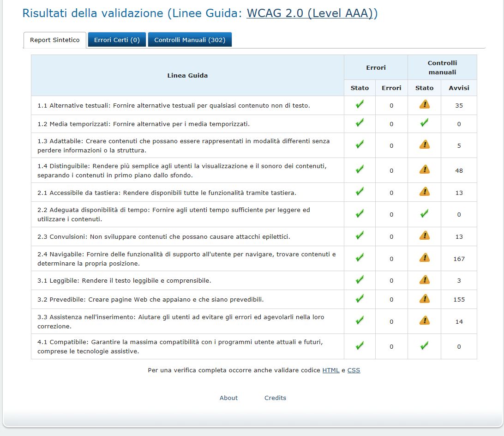Click warning icon for 3.3 Assistenza nell'inserimento
Viewport: 504px width, 436px height.
[424, 321]
